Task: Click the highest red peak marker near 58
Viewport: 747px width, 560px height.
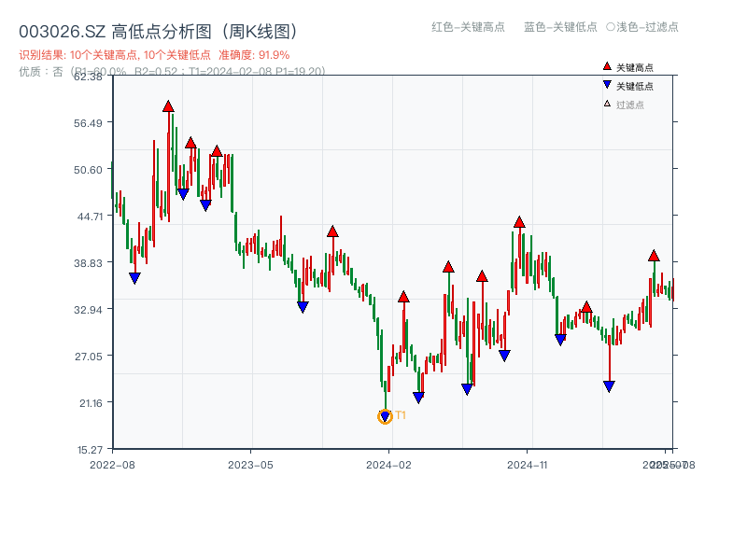Action: 168,106
